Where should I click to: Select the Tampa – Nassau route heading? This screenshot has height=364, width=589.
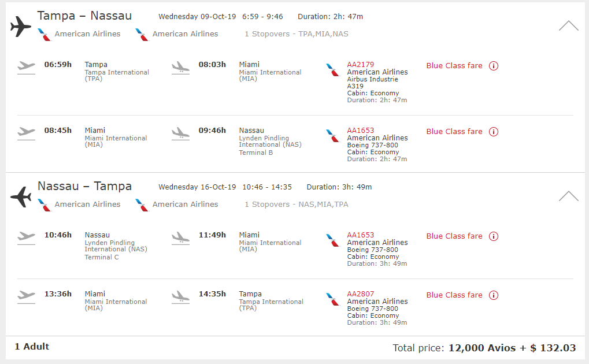[x=84, y=16]
